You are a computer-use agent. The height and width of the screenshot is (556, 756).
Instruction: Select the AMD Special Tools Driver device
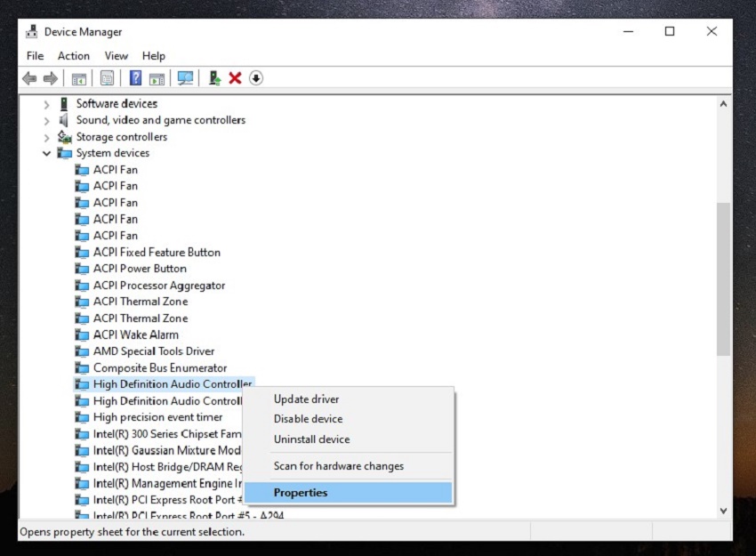click(x=153, y=351)
